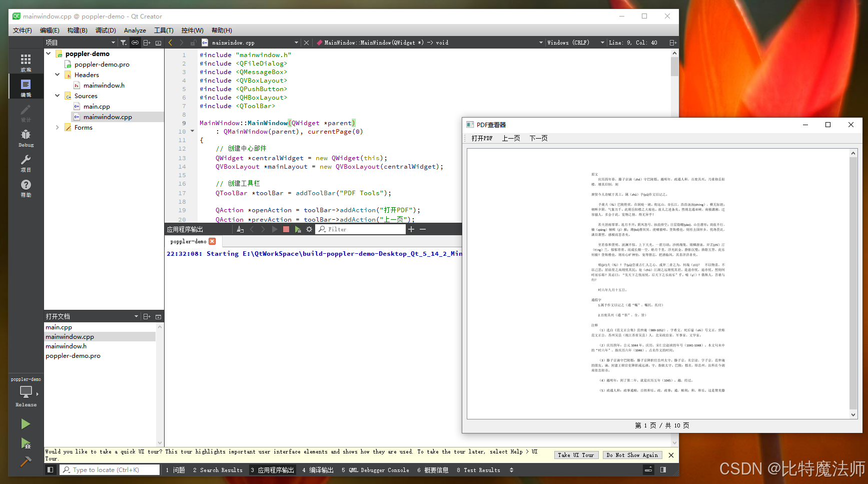Open the 工具(T) menu
This screenshot has height=484, width=868.
click(164, 31)
